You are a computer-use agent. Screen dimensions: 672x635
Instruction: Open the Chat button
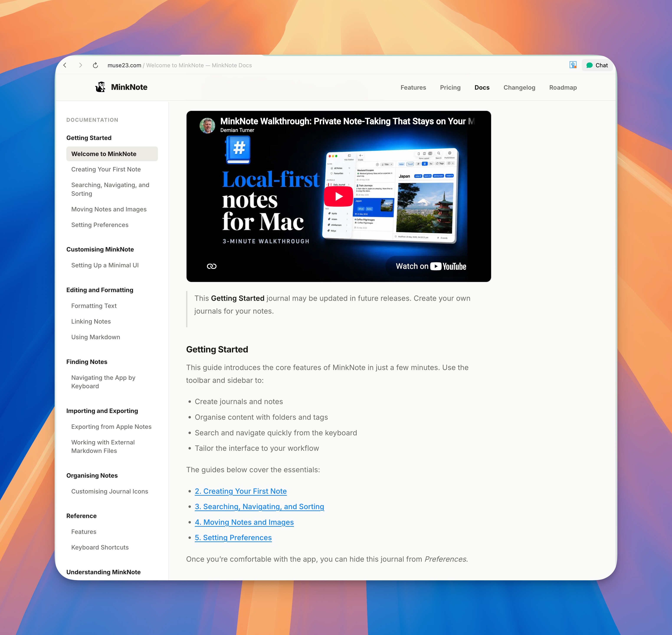(597, 65)
